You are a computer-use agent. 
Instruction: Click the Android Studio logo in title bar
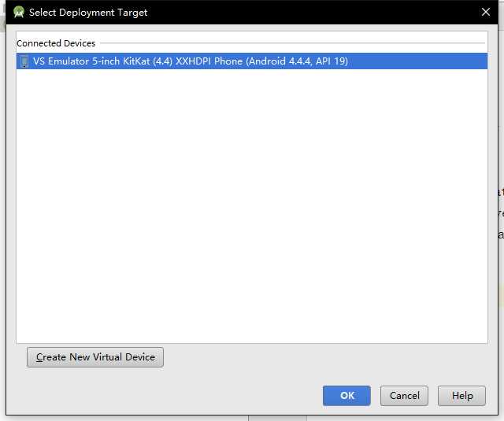tap(19, 13)
